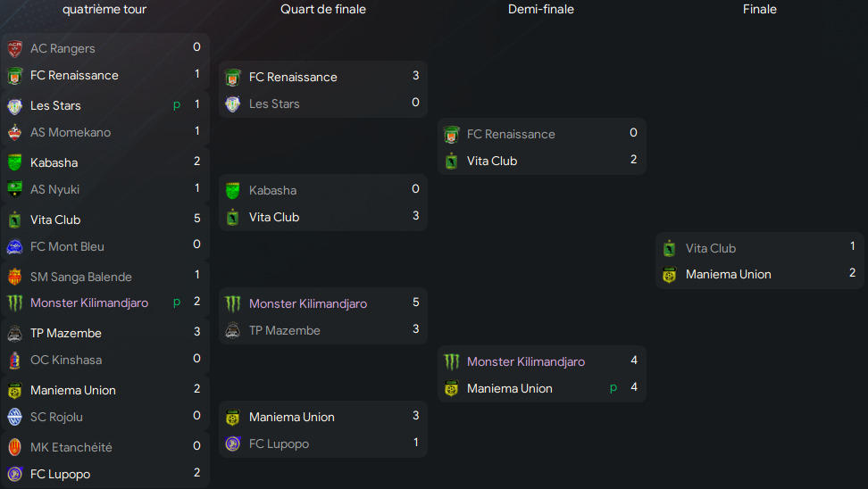Click the AS Nyuki crest icon
The image size is (868, 489).
[x=14, y=189]
